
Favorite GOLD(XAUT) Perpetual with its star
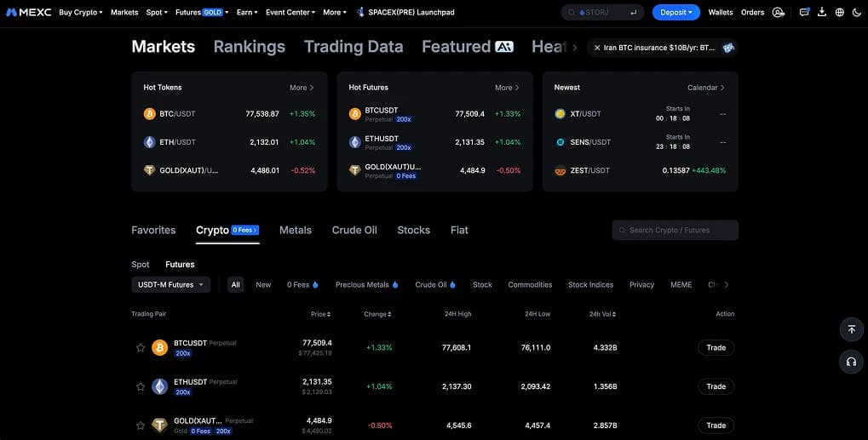pyautogui.click(x=141, y=425)
